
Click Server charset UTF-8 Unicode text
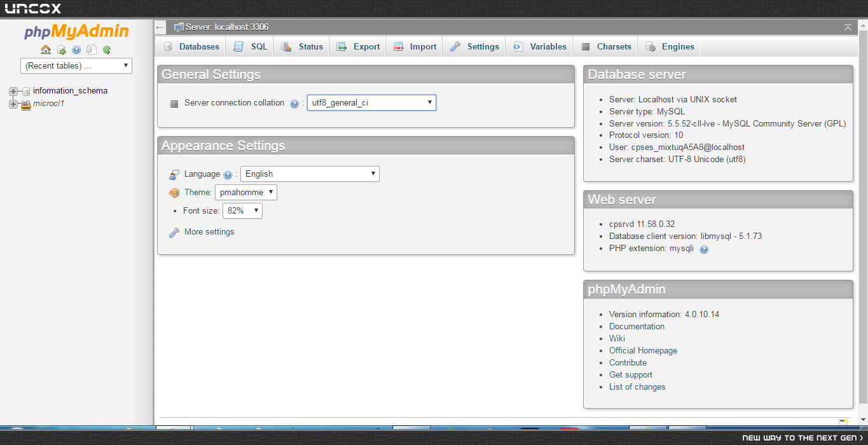677,159
